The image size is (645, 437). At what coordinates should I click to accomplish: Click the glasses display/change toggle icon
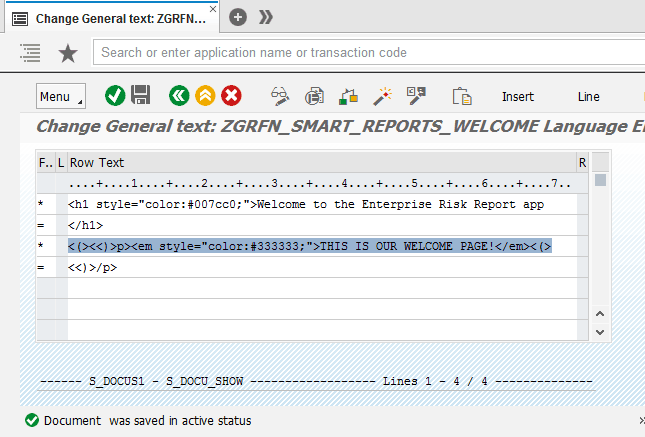click(x=281, y=96)
